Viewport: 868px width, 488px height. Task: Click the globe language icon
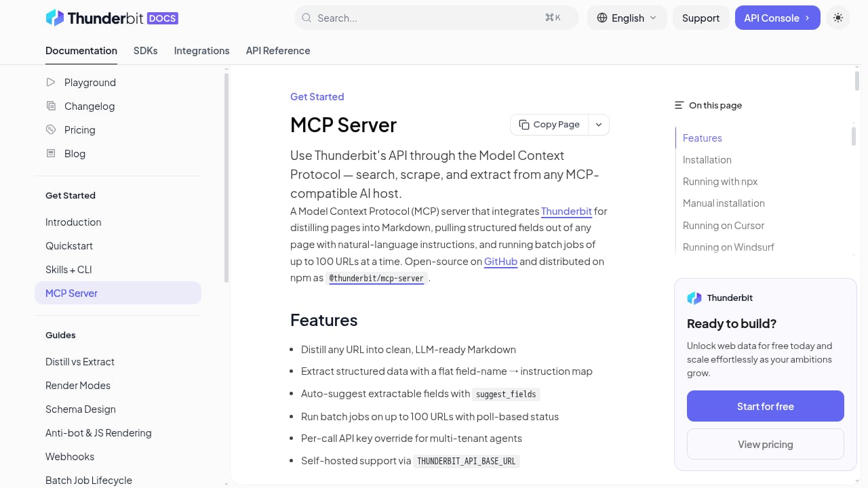pyautogui.click(x=602, y=18)
